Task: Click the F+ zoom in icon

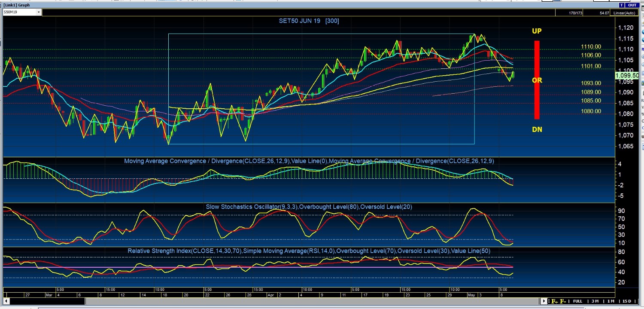Action: point(554,301)
